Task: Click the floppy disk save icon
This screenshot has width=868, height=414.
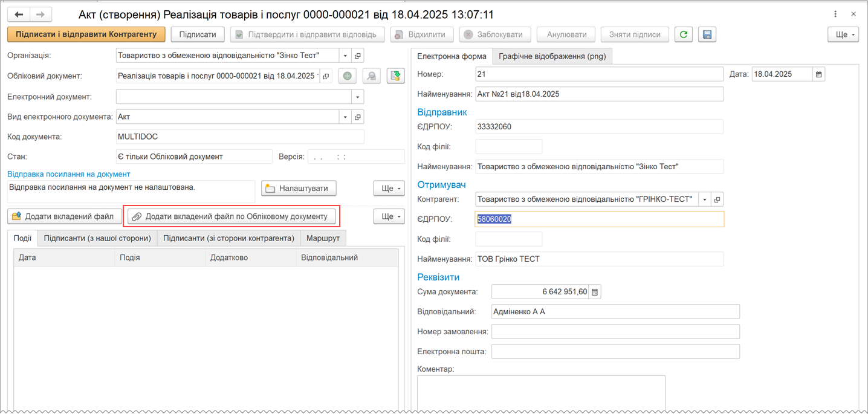Action: coord(707,34)
